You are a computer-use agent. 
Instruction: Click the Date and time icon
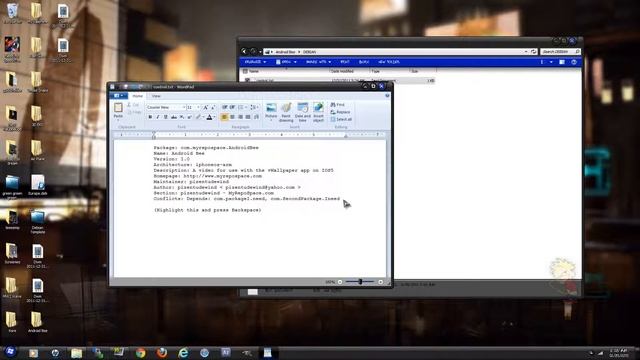tap(302, 112)
